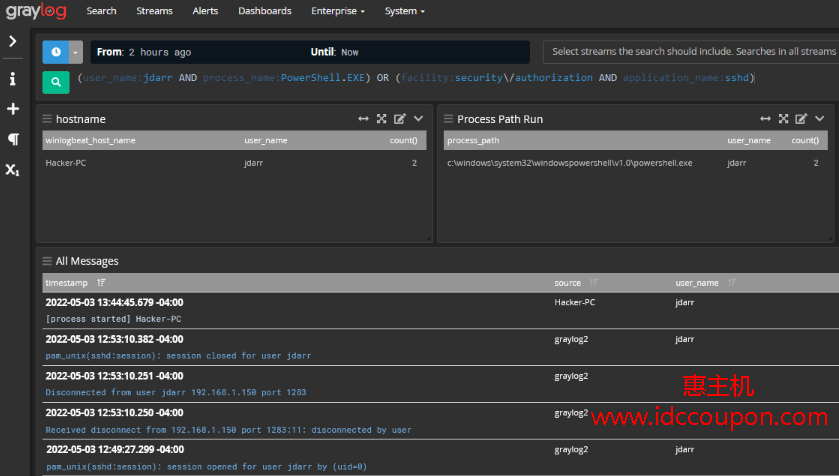
Task: Click the sidebar plus create icon
Action: (x=13, y=109)
